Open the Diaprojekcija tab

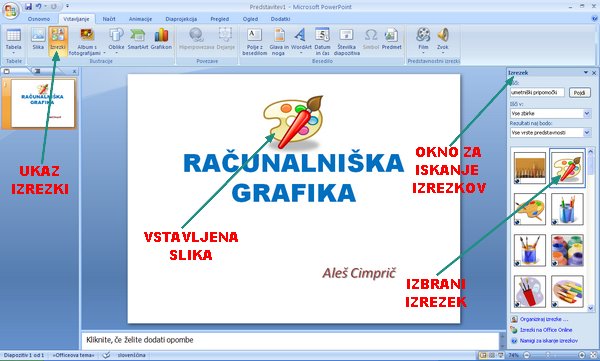181,19
